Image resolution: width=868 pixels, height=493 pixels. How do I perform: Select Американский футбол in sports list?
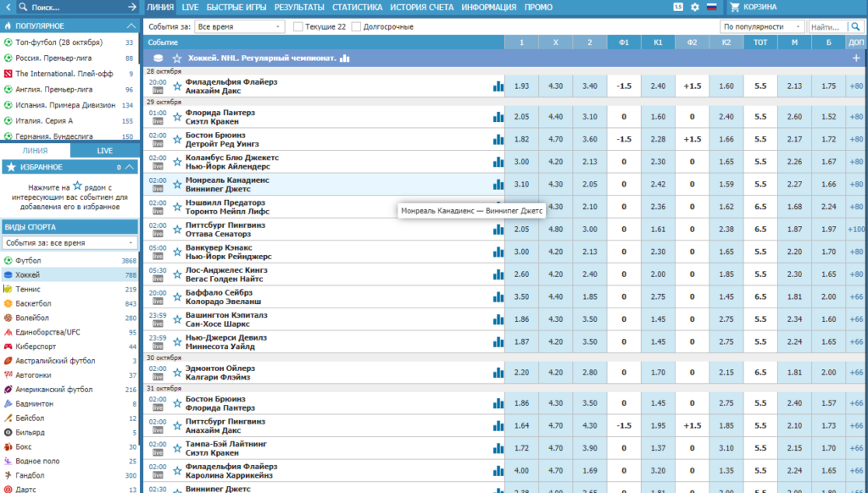(70, 390)
